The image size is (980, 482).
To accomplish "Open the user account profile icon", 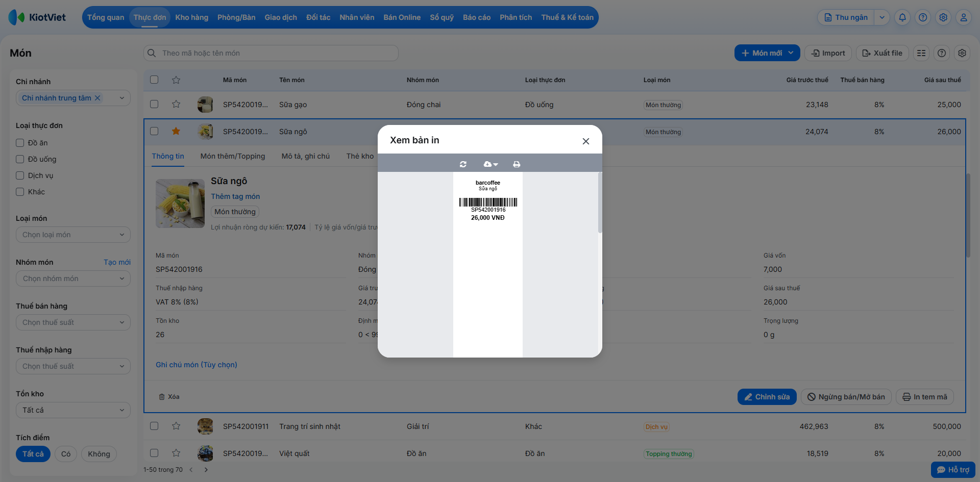I will [x=964, y=17].
